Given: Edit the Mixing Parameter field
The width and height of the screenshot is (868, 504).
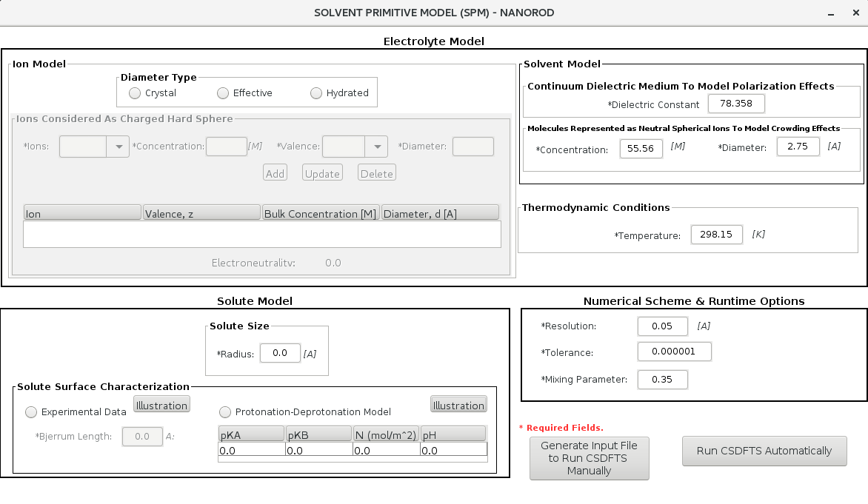Looking at the screenshot, I should (x=663, y=380).
